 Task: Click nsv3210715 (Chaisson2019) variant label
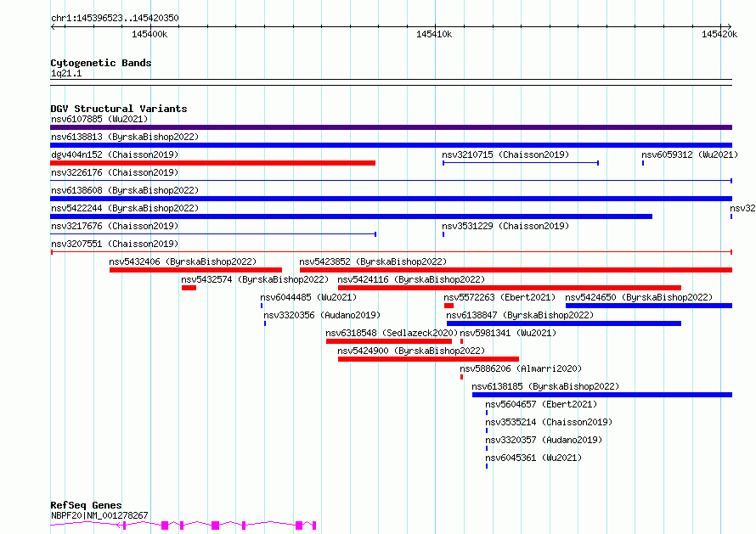coord(505,155)
